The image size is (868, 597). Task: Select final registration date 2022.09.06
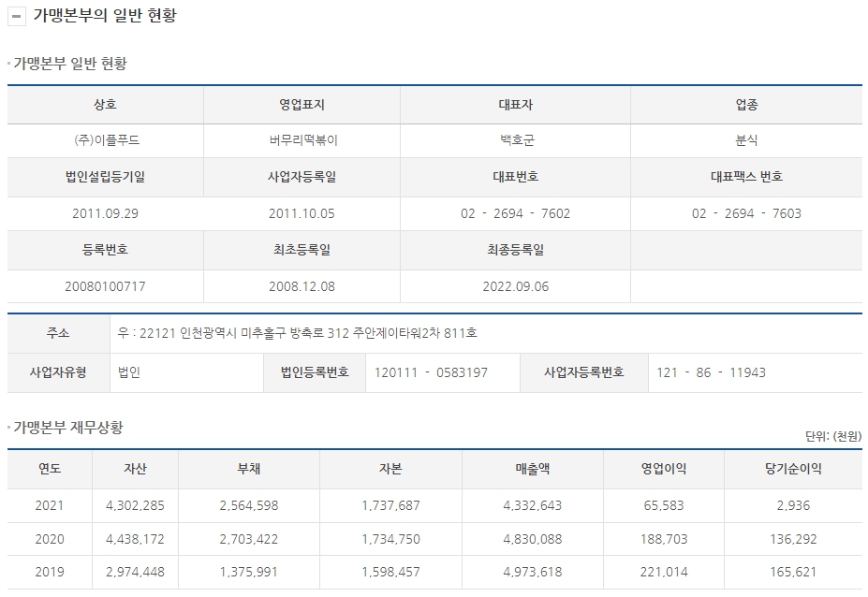click(515, 286)
